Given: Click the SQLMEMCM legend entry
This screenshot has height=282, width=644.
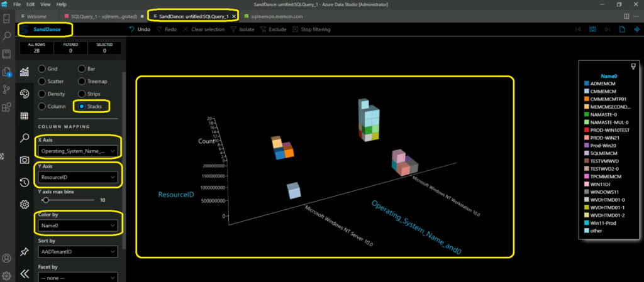Looking at the screenshot, I should pos(602,153).
